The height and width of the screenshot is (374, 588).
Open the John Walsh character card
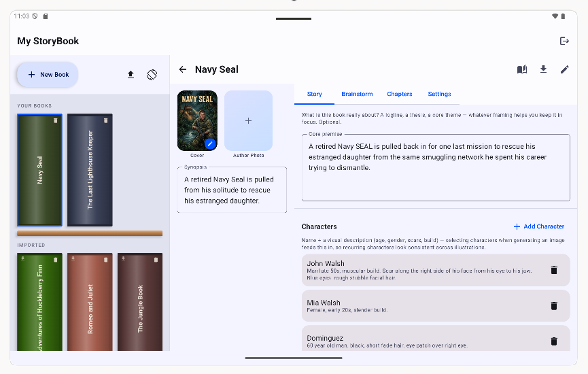click(436, 270)
